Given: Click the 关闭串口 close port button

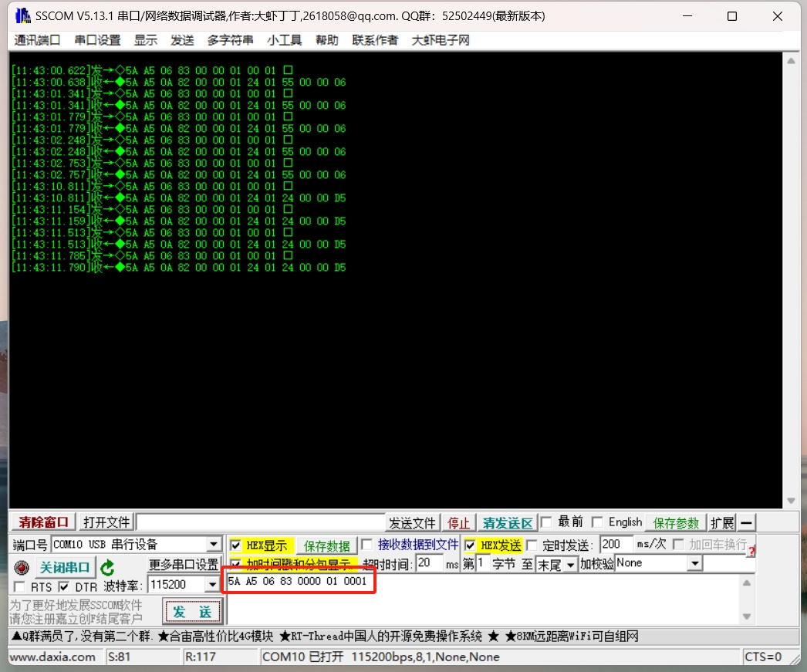Looking at the screenshot, I should pyautogui.click(x=65, y=568).
